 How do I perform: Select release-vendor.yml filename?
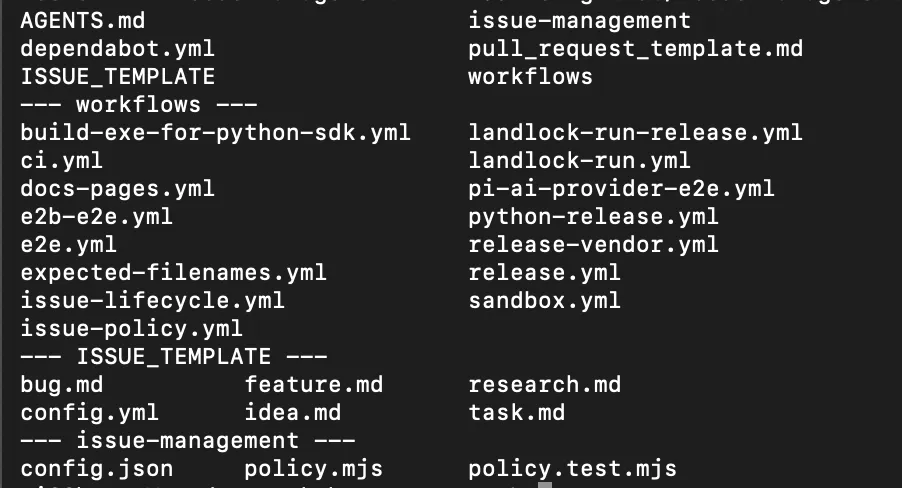(x=594, y=245)
